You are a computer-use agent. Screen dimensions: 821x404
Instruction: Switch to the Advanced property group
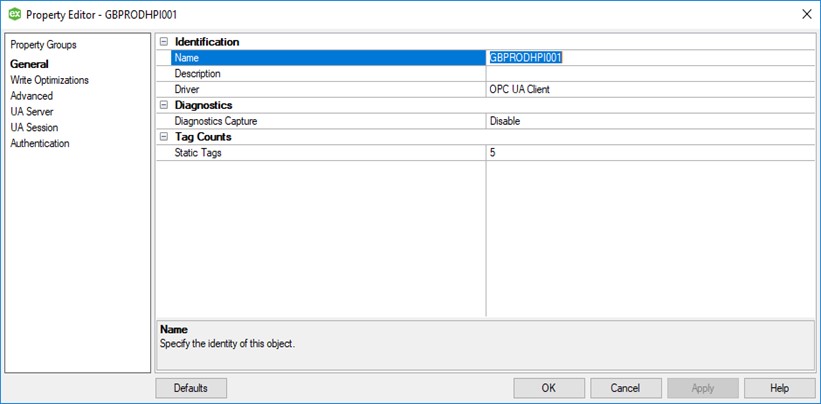[31, 96]
